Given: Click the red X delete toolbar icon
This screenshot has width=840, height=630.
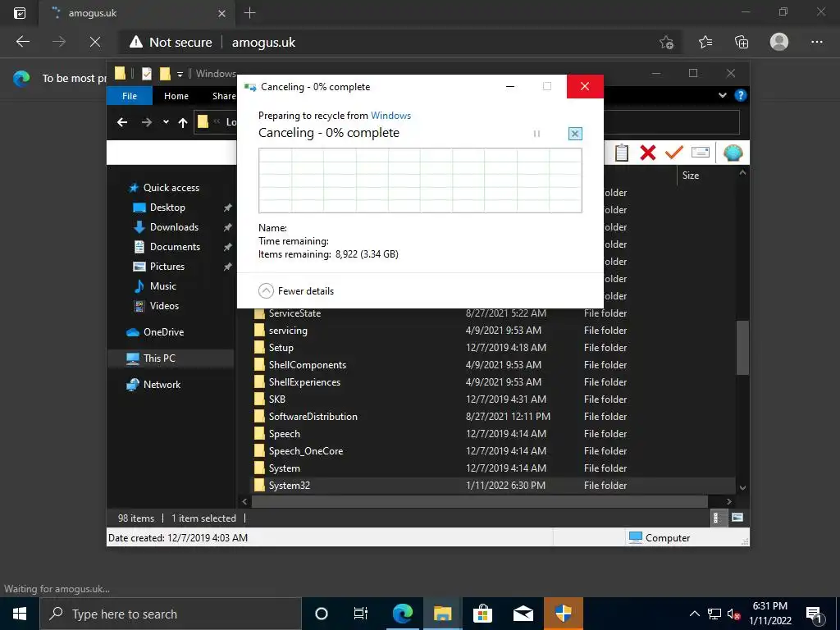Looking at the screenshot, I should click(x=648, y=153).
